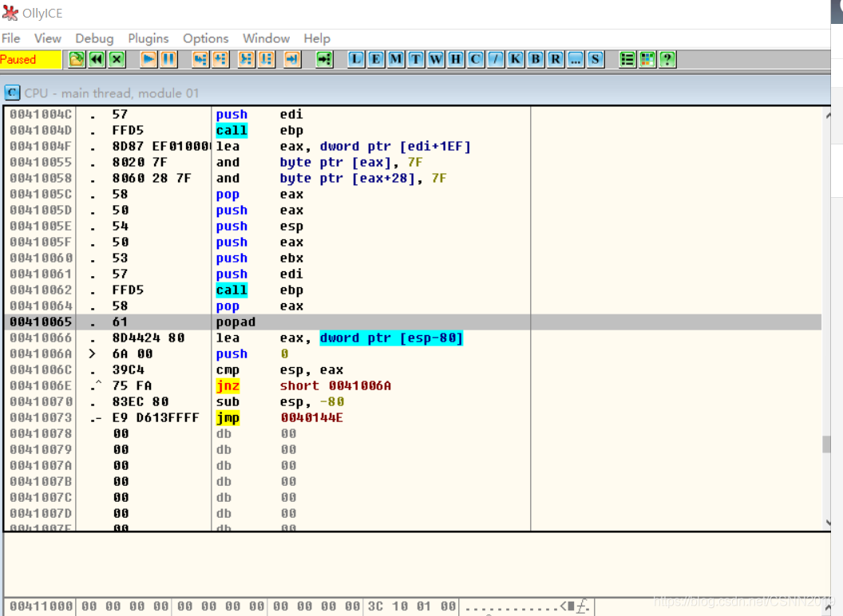Open Handles window with H button
This screenshot has height=616, width=843.
point(455,59)
